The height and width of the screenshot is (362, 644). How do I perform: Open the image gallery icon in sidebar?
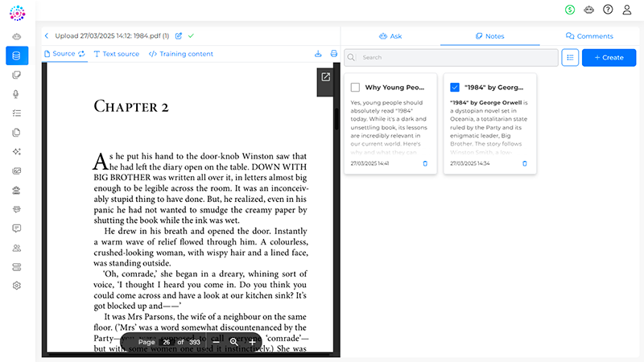(17, 171)
